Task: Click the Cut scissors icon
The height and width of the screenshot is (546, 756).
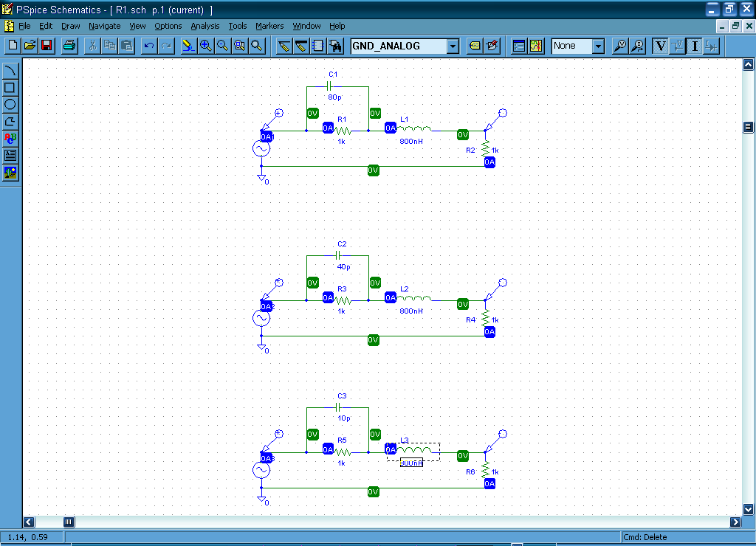Action: coord(92,46)
